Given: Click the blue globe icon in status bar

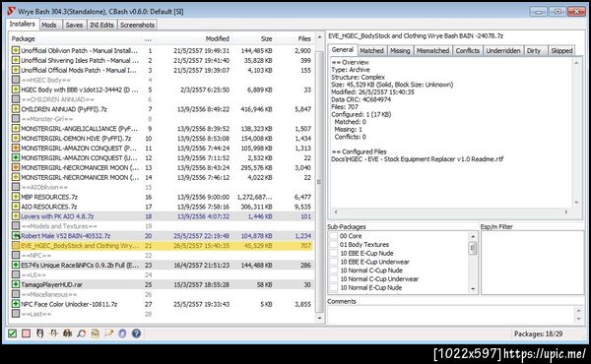Looking at the screenshot, I should click(x=122, y=334).
